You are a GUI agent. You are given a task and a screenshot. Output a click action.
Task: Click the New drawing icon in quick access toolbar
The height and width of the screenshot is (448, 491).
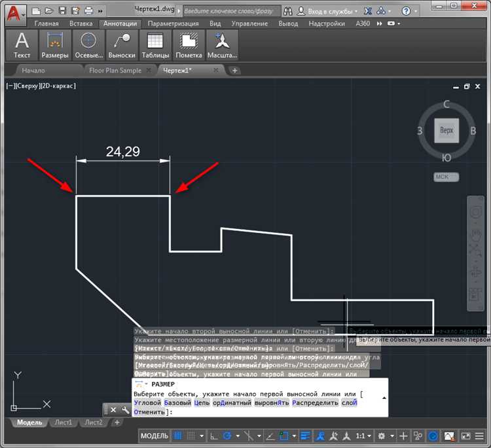(36, 11)
